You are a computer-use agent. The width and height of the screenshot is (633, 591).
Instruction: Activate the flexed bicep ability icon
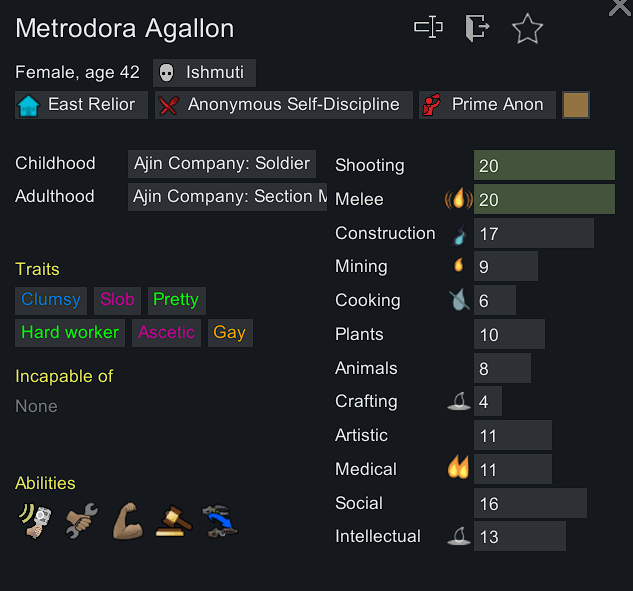click(x=127, y=520)
